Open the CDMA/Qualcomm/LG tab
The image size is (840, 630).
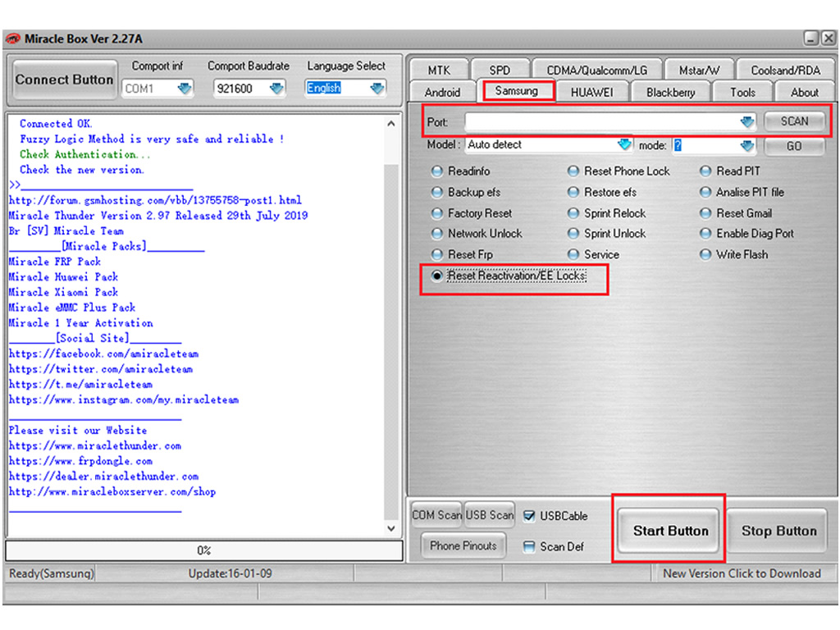pyautogui.click(x=596, y=71)
